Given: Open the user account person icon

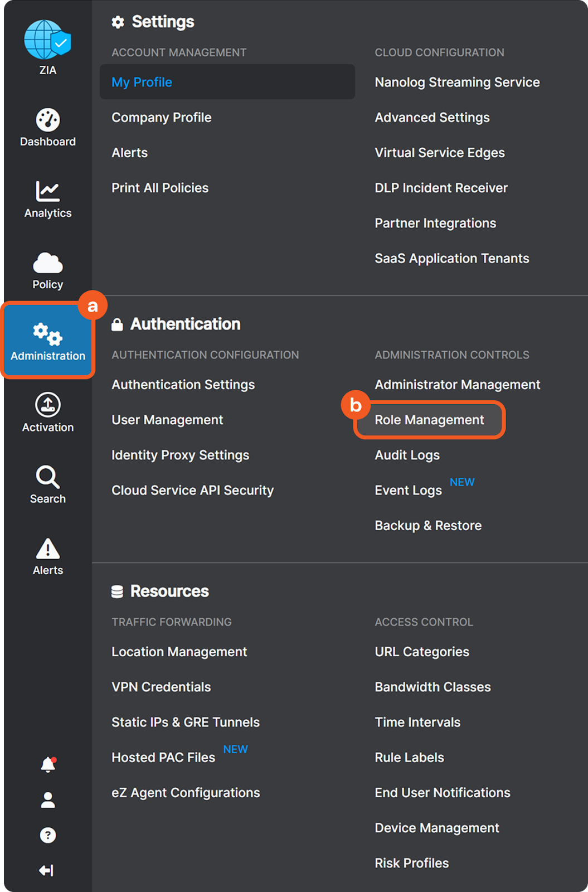Looking at the screenshot, I should pos(48,800).
